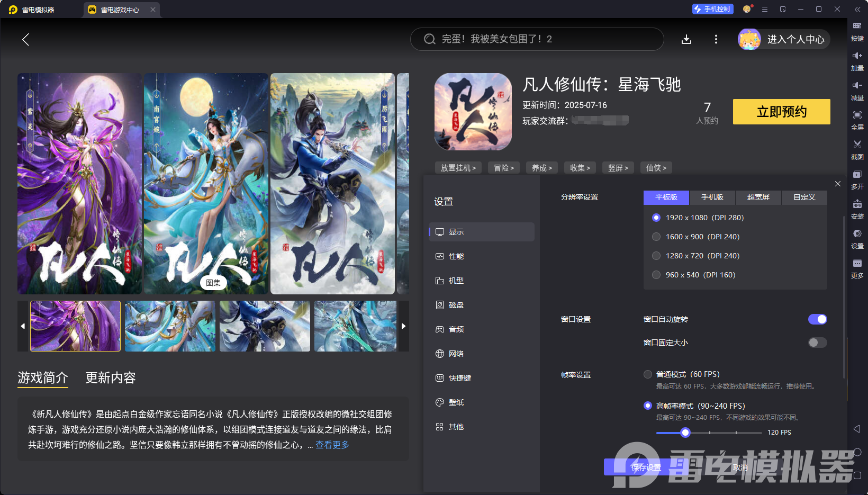Open 按键 keymapping tool in right sidebar
The width and height of the screenshot is (868, 495).
pos(857,32)
